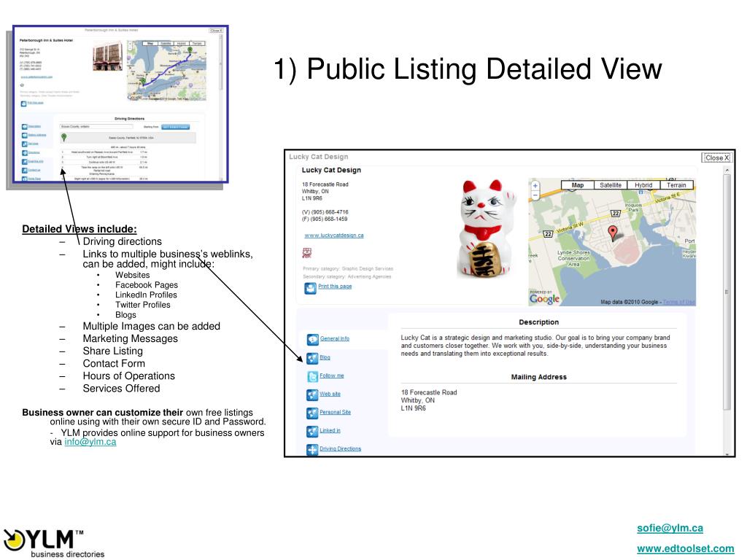Click the General Info speech-bubble icon
The image size is (747, 560).
click(x=312, y=340)
